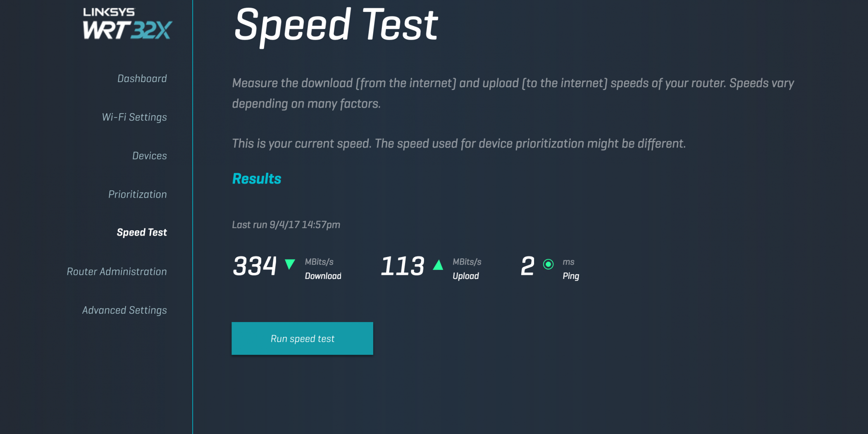
Task: Click the 2 ms ping value
Action: tap(527, 266)
